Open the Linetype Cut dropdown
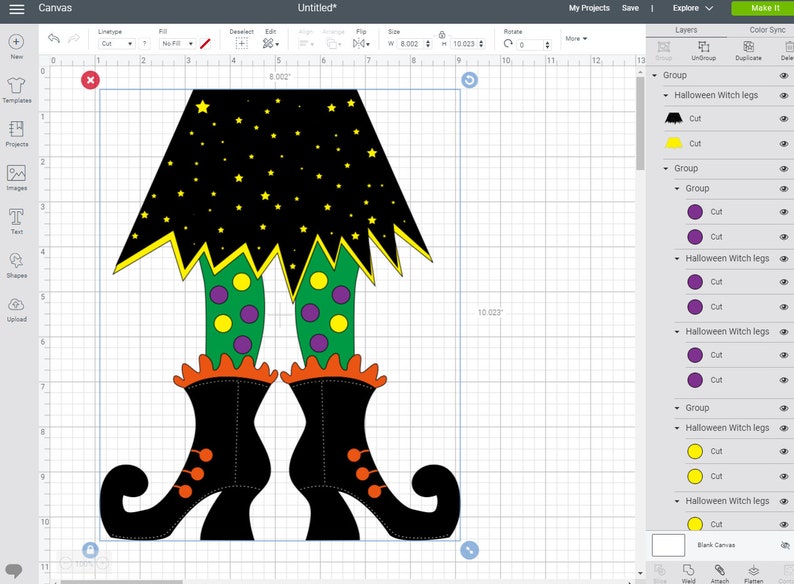794x584 pixels. 116,44
